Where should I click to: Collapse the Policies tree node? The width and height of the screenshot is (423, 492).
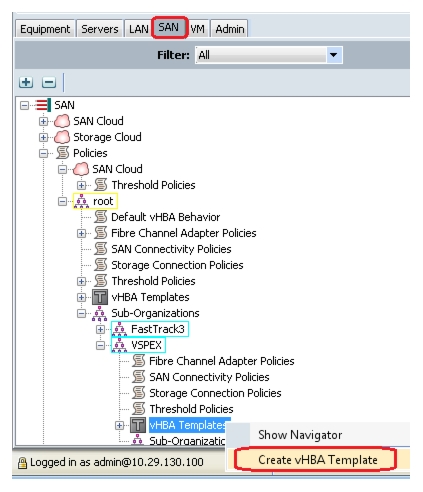coord(43,153)
